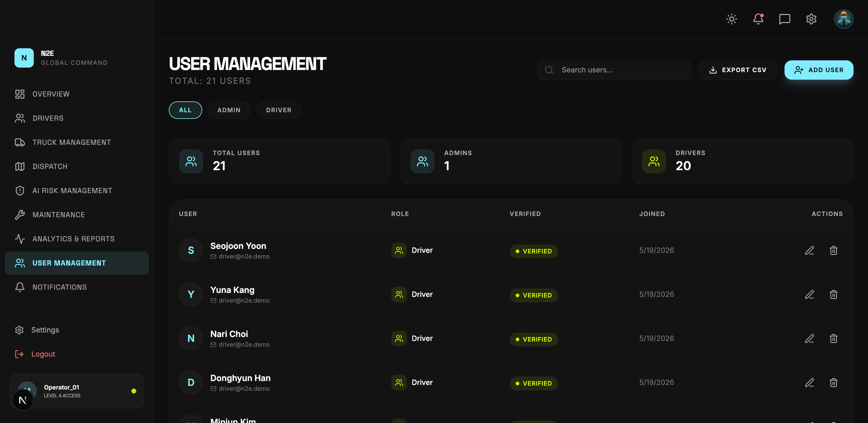The height and width of the screenshot is (423, 868).
Task: Delete user Seojoon Yoon
Action: pyautogui.click(x=834, y=250)
